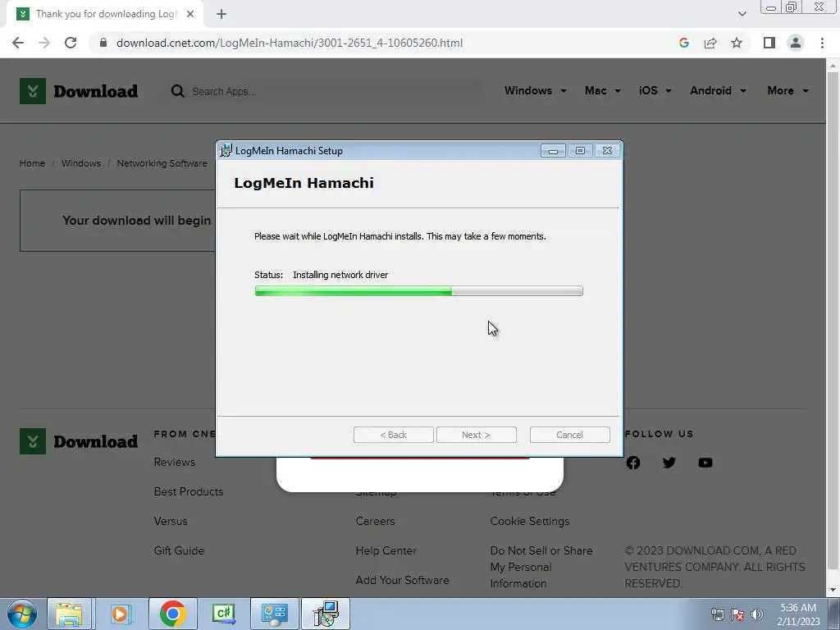Open Chrome side panel icon

click(769, 43)
